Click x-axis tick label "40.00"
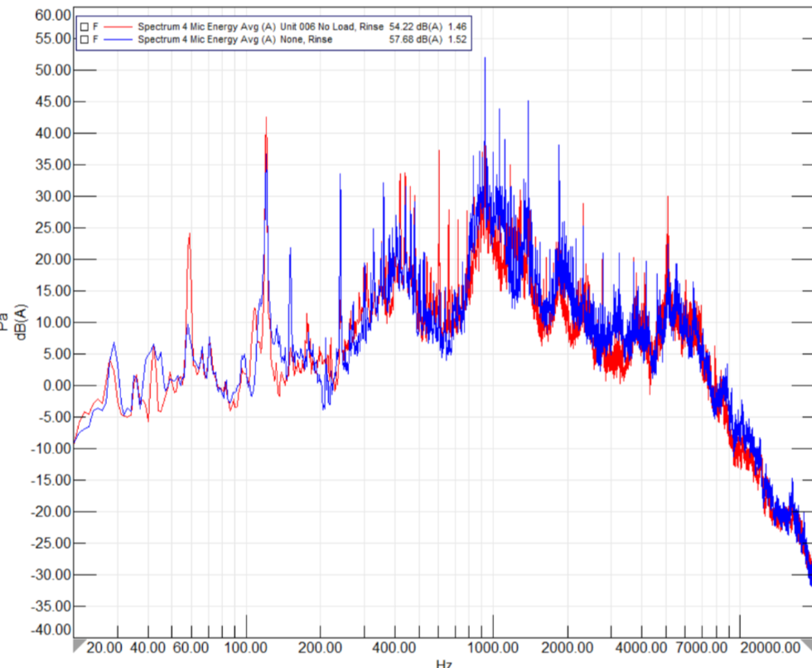The height and width of the screenshot is (668, 812). coord(147,647)
